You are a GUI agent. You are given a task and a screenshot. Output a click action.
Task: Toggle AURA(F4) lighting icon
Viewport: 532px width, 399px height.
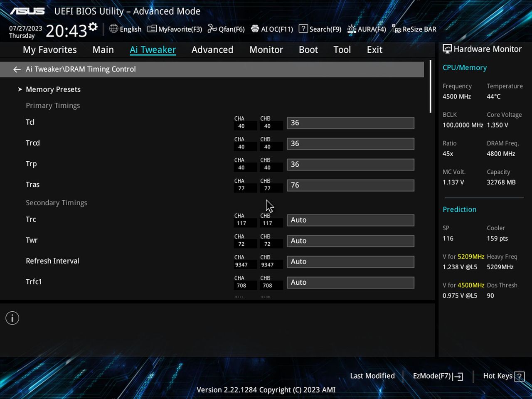352,29
